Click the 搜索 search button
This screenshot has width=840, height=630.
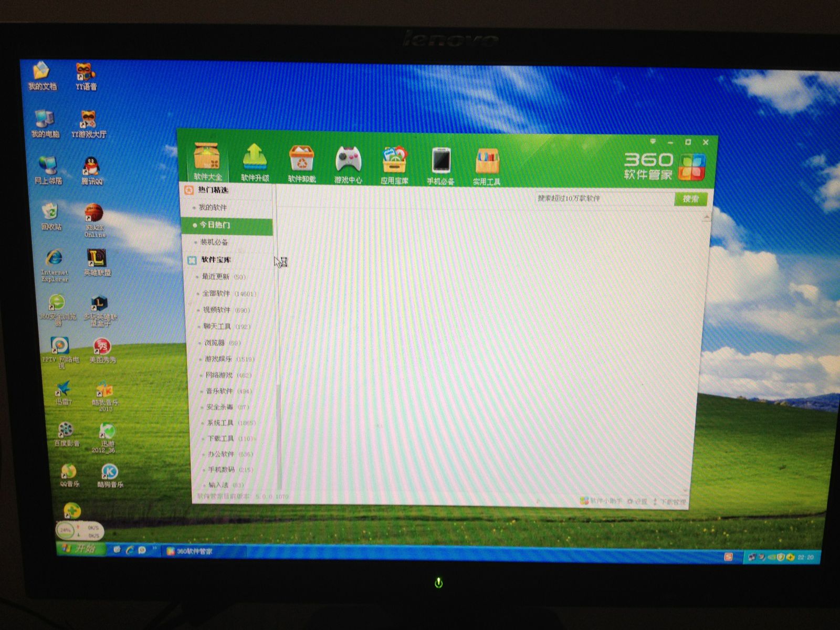690,199
